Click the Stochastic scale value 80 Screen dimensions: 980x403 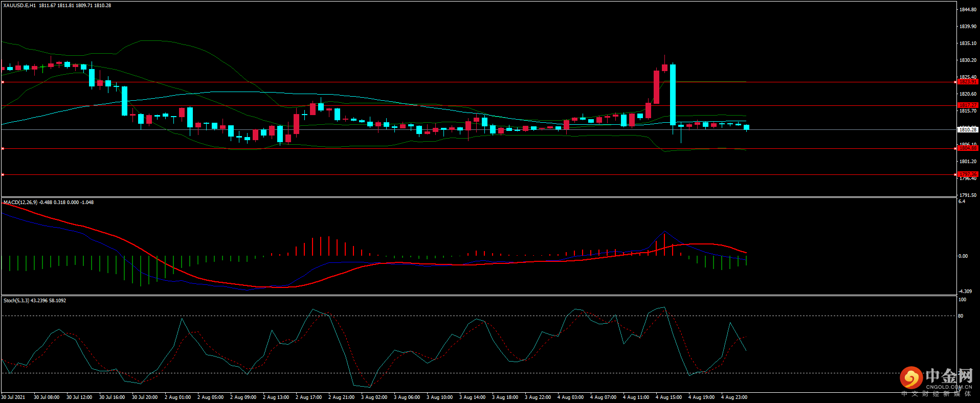pyautogui.click(x=961, y=316)
